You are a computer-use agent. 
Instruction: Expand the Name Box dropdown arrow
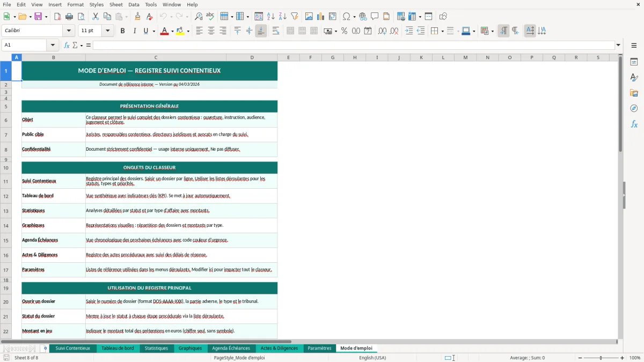point(53,45)
